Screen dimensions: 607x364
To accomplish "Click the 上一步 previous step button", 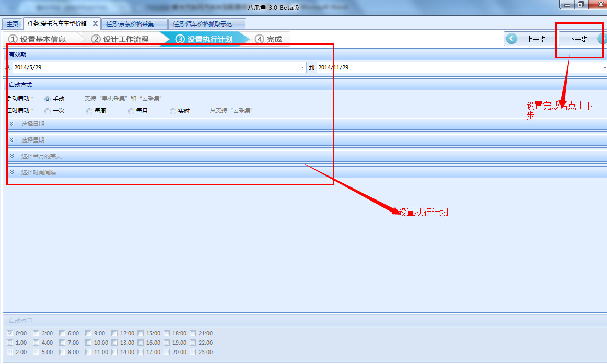I will (x=530, y=39).
